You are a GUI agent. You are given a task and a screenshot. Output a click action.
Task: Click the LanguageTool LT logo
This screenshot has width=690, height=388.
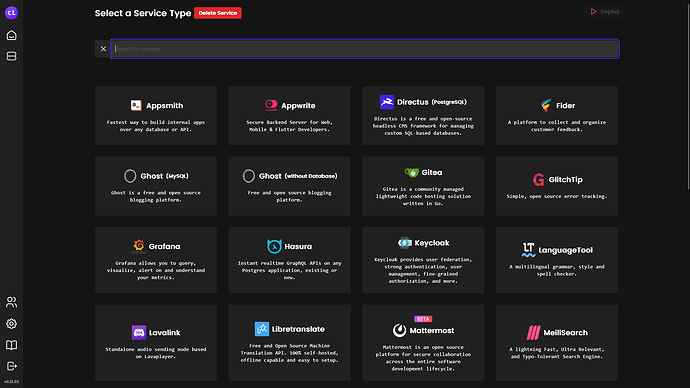[x=529, y=250]
